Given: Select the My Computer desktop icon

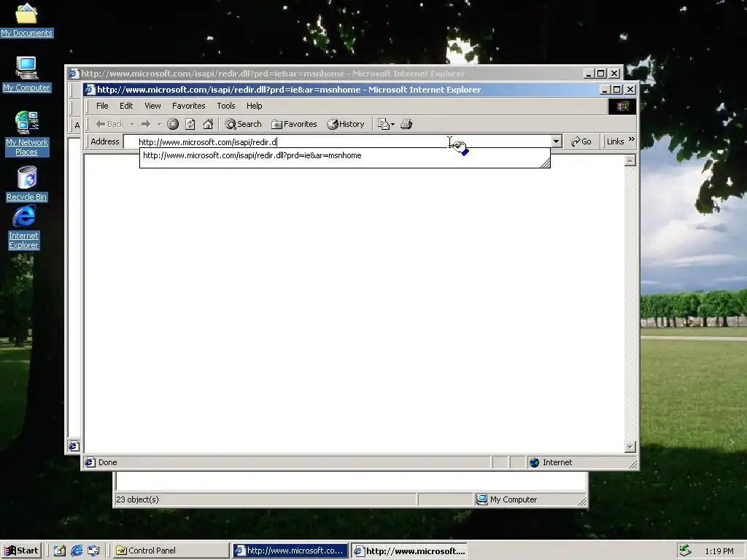Looking at the screenshot, I should click(x=27, y=74).
